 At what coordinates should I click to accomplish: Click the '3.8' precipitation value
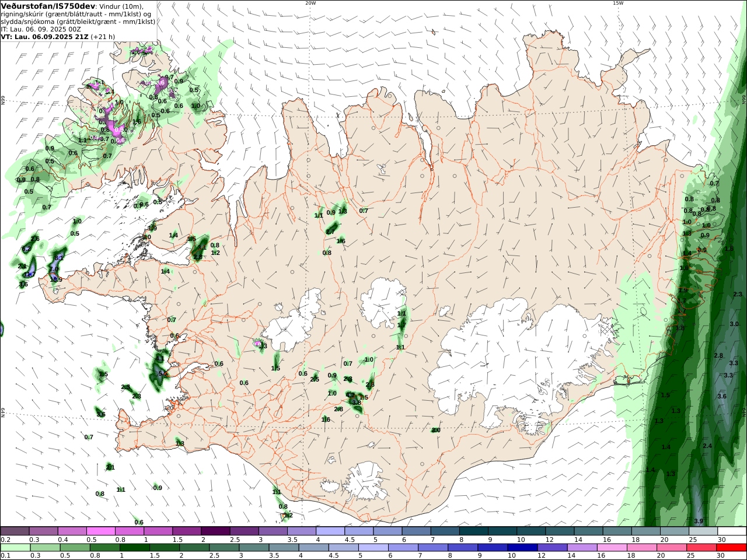point(357,402)
